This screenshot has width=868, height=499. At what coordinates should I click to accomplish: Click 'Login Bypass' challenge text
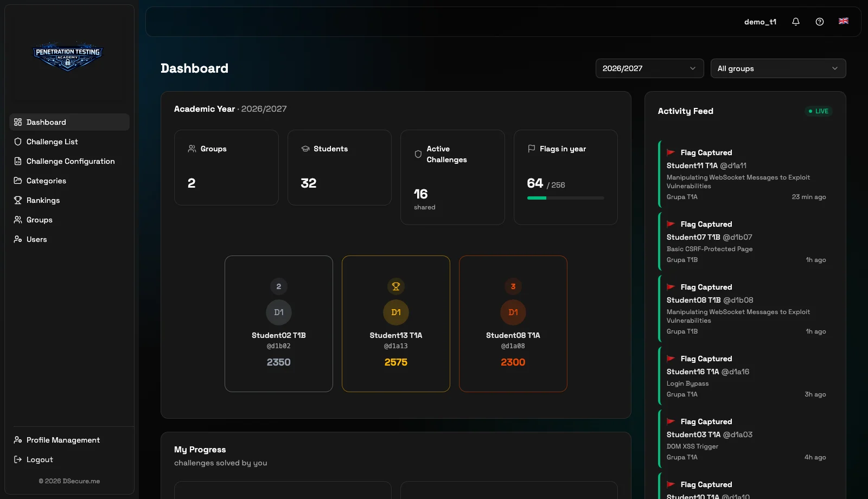[687, 383]
